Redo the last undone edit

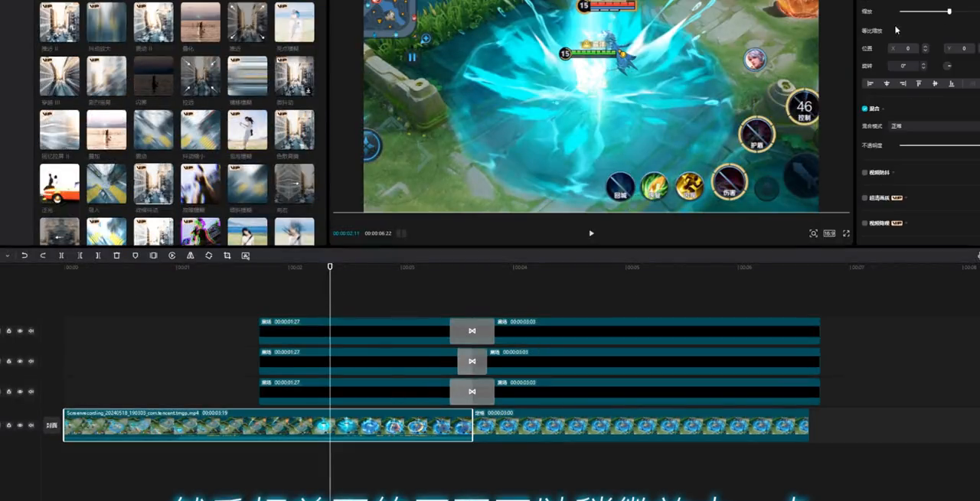tap(43, 255)
